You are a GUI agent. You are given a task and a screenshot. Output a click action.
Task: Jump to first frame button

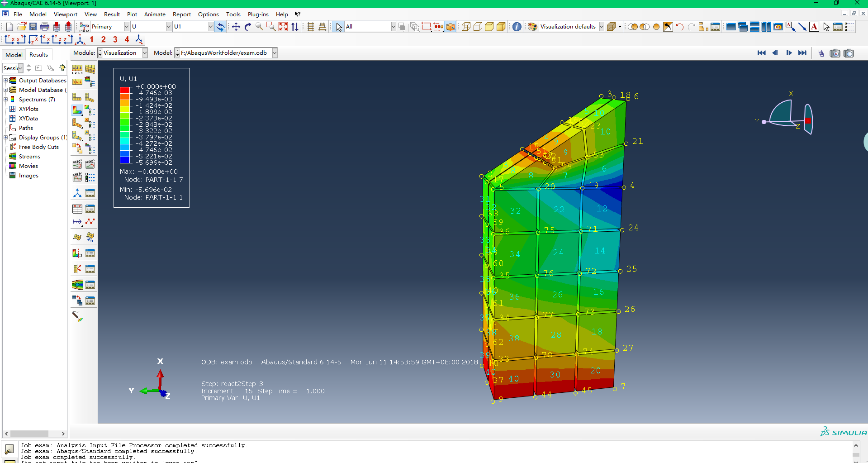[x=762, y=53]
